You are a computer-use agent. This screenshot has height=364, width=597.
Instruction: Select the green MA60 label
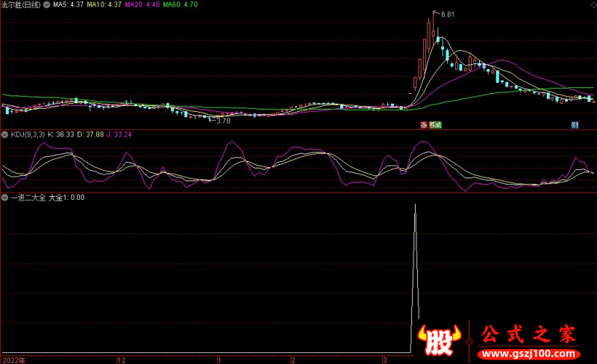point(180,5)
